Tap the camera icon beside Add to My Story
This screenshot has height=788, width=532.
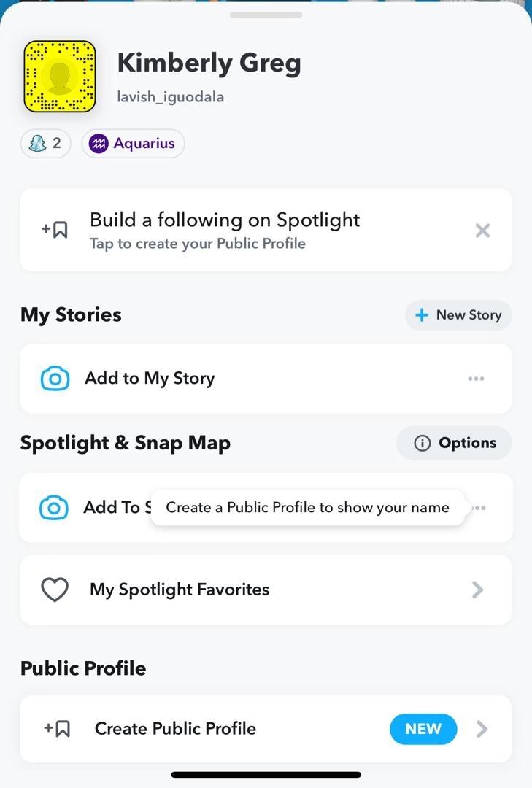pyautogui.click(x=55, y=379)
